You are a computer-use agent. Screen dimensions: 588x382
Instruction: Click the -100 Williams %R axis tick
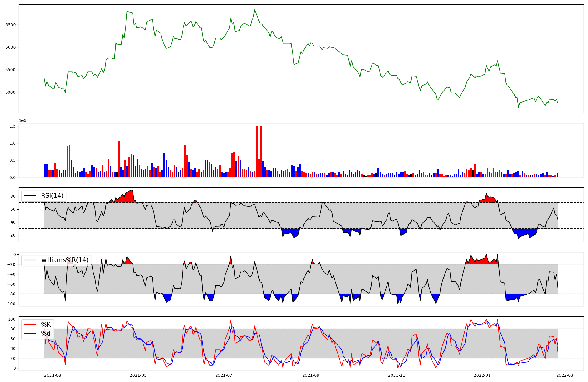(x=10, y=304)
